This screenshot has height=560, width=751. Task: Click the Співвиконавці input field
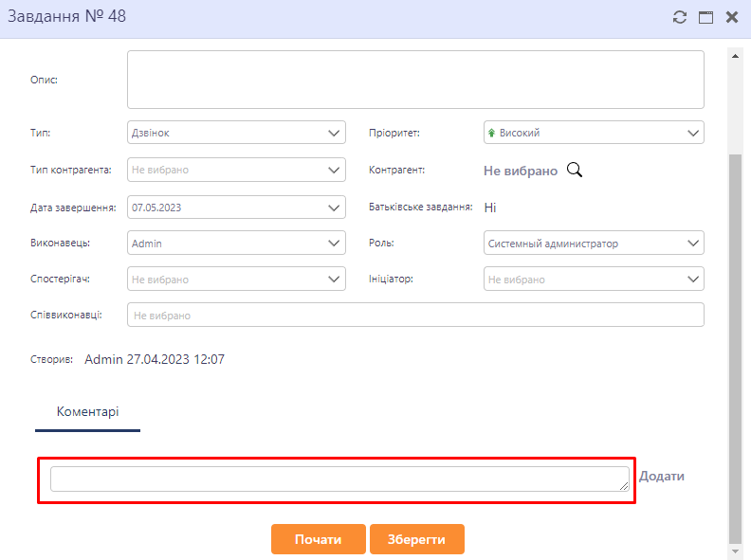point(415,315)
